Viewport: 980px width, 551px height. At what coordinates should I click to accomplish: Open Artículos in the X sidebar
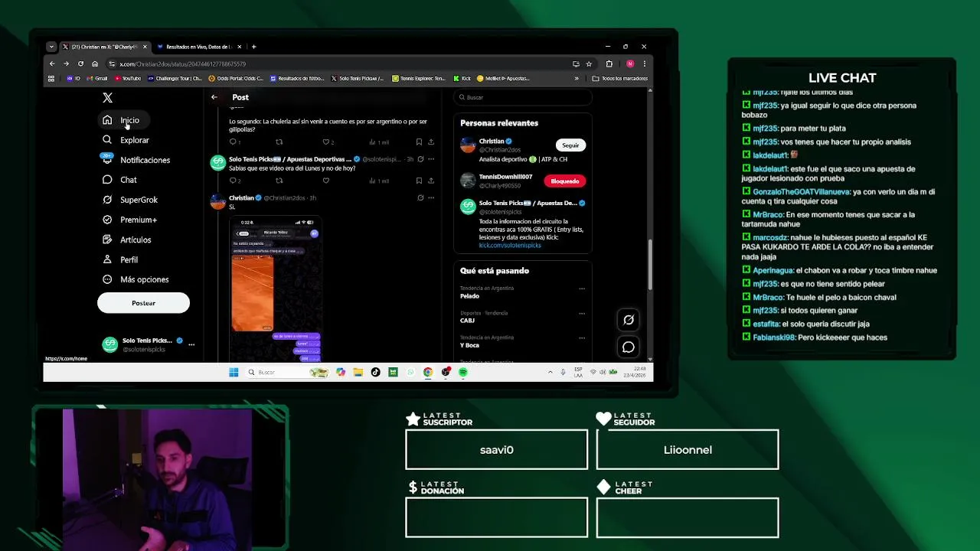point(128,240)
